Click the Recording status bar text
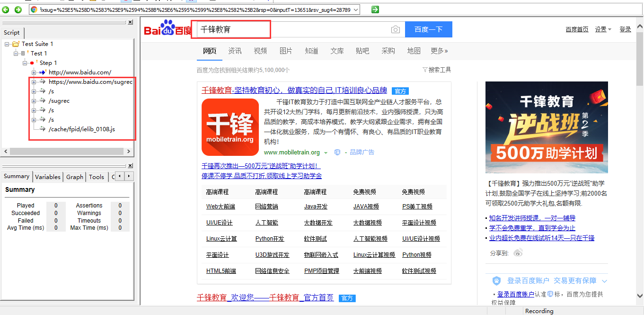This screenshot has width=644, height=315. (x=539, y=311)
